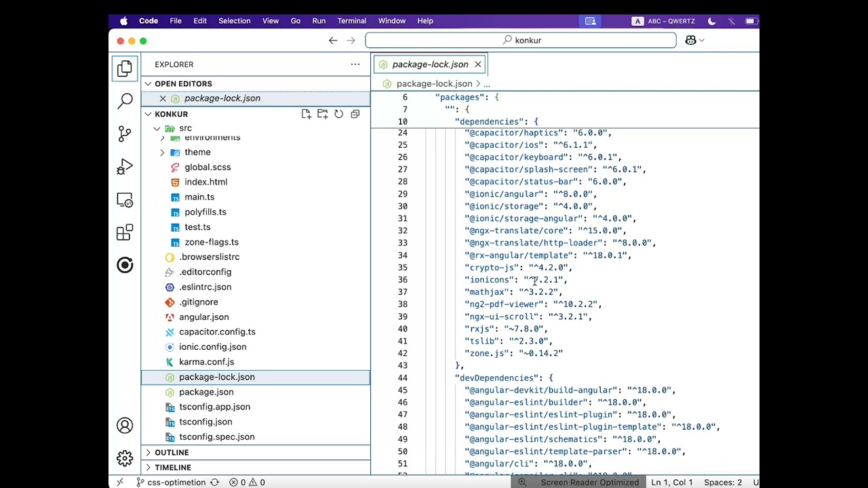Open index.html file
This screenshot has height=488, width=868.
point(206,182)
